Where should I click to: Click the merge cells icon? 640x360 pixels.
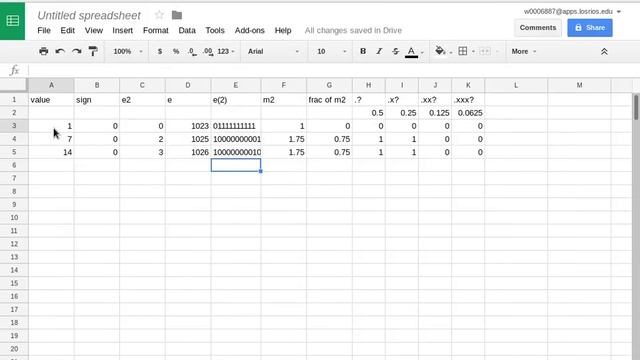click(x=485, y=51)
